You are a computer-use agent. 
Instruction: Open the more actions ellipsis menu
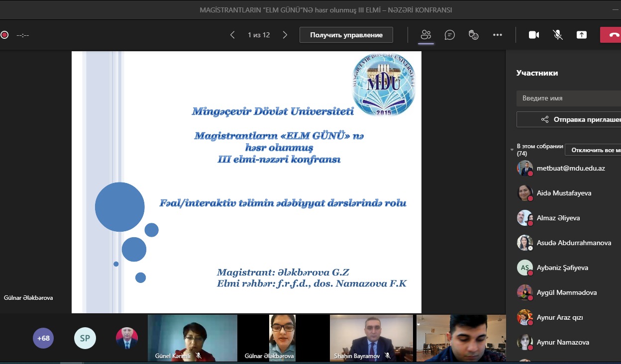[x=498, y=35]
